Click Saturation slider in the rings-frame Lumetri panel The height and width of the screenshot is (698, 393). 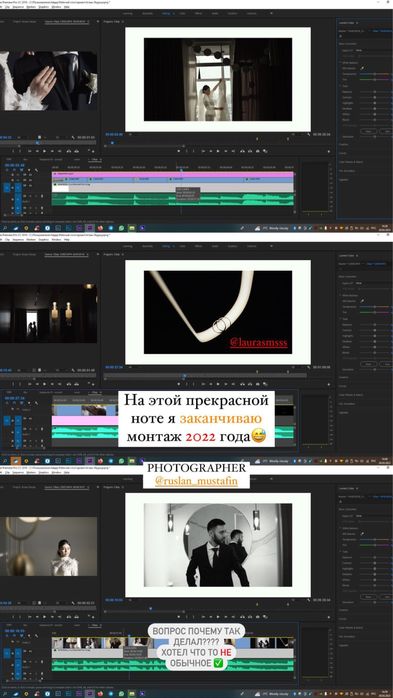(375, 369)
